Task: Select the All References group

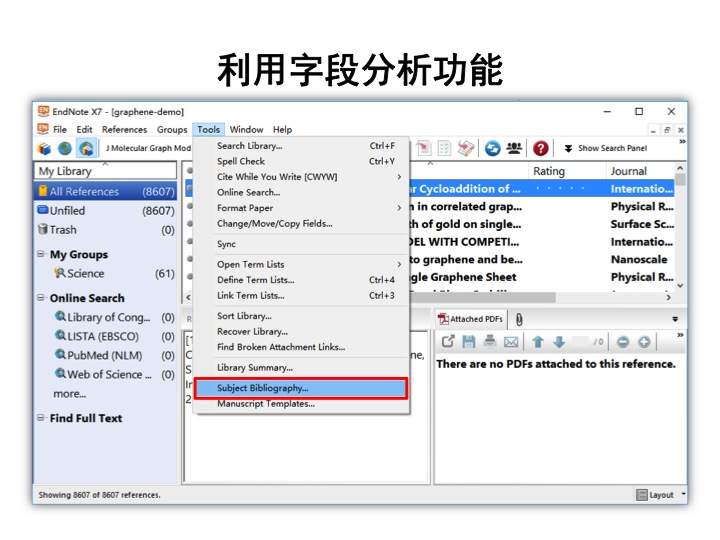Action: [105, 191]
